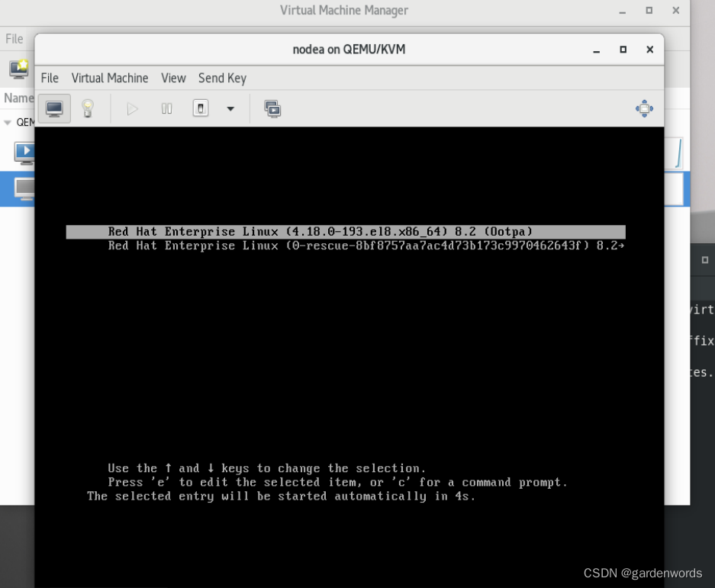Focus the nodea on QEMU/KVM title bar
Screen dimensions: 715x588
349,50
